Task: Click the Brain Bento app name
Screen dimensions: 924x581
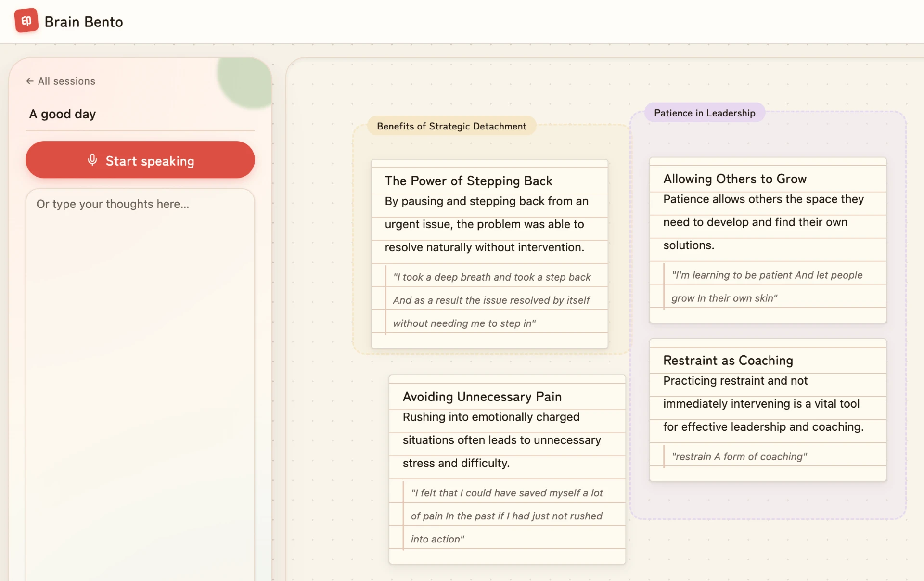Action: pos(84,22)
